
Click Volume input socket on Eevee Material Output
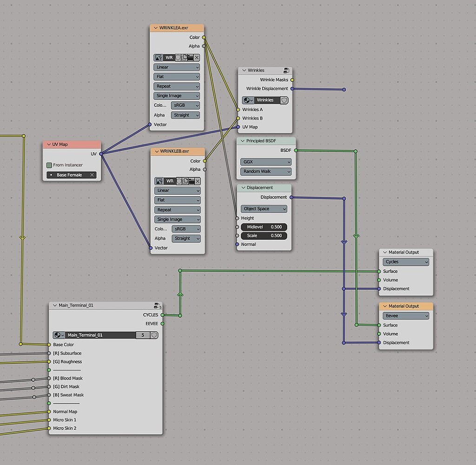(379, 334)
